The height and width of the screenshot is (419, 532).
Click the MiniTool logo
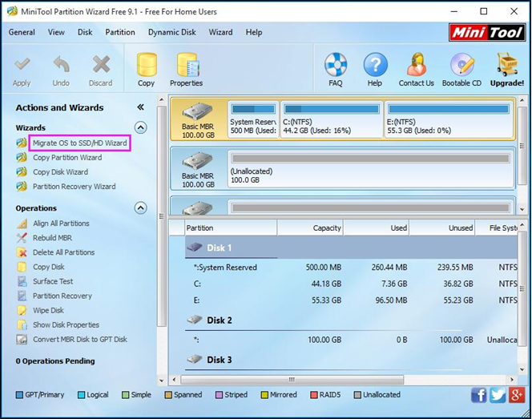click(487, 33)
